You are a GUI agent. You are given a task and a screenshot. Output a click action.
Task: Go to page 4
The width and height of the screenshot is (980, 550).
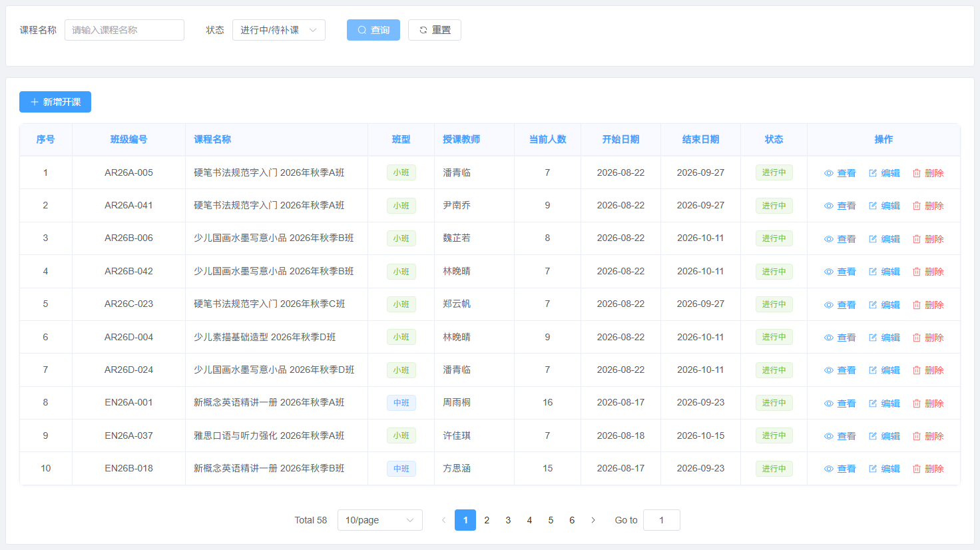529,520
